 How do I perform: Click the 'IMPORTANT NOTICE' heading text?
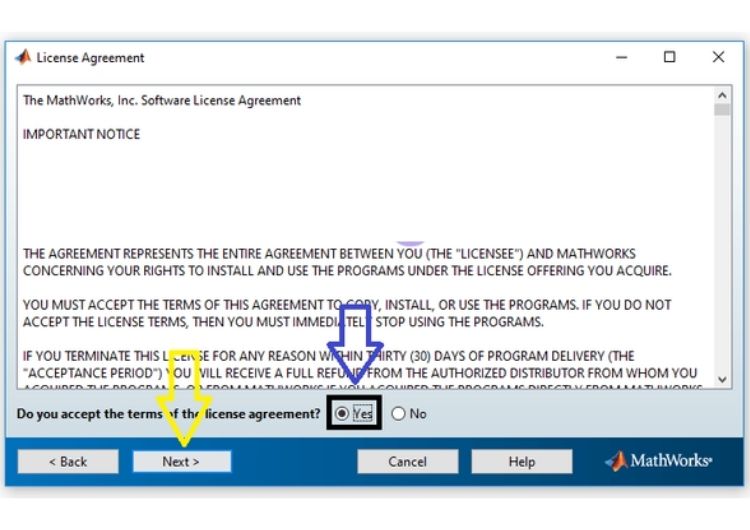coord(82,134)
